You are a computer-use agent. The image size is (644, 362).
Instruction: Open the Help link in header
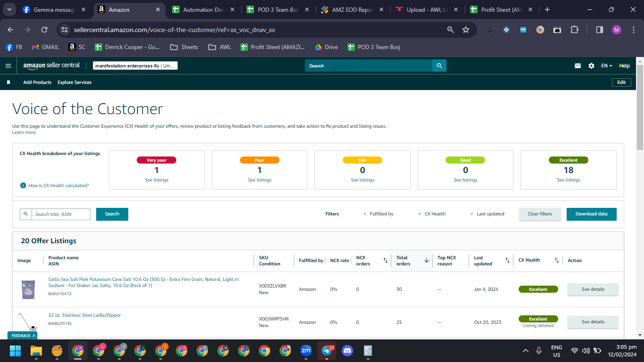(624, 66)
